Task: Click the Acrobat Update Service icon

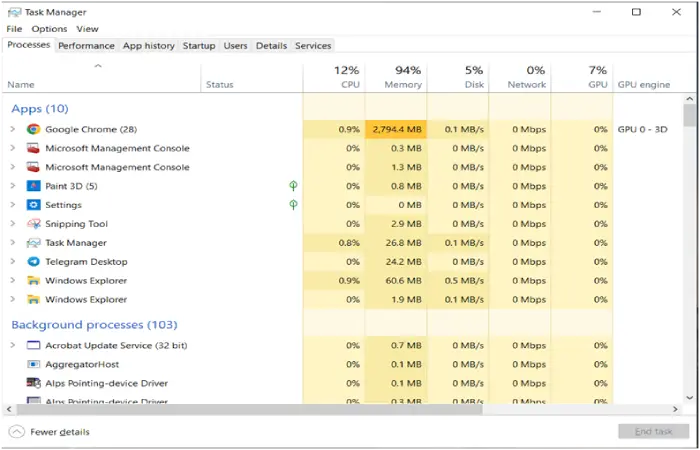Action: [33, 346]
